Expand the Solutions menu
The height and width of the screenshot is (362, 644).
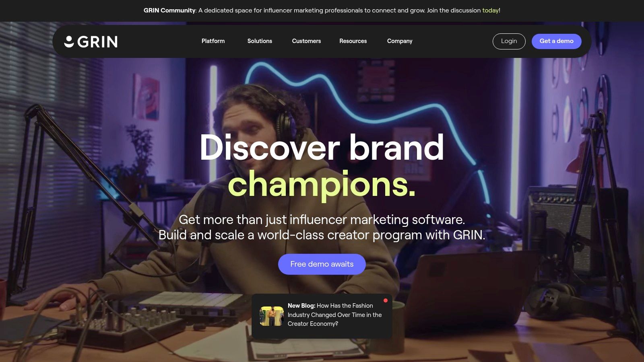tap(260, 41)
